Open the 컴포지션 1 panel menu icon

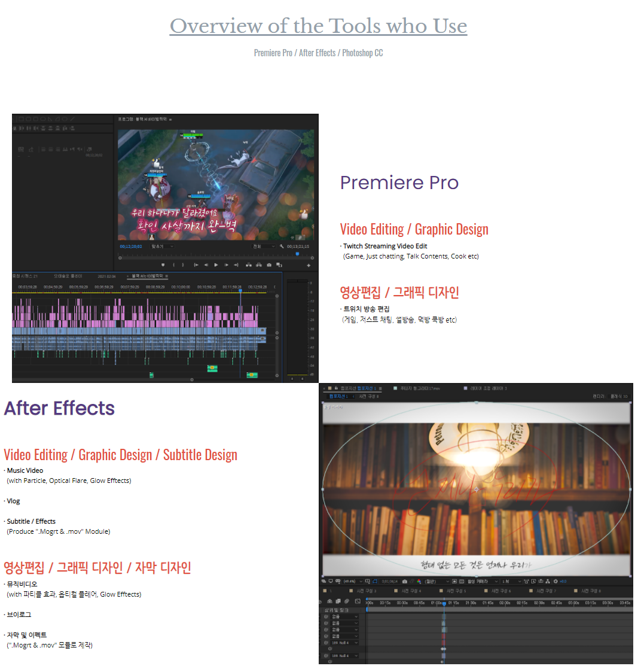380,388
